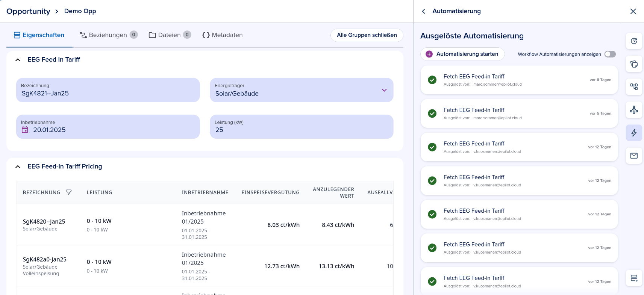Viewport: 644px width, 295px height.
Task: Close the Automatisierung panel
Action: pos(633,11)
